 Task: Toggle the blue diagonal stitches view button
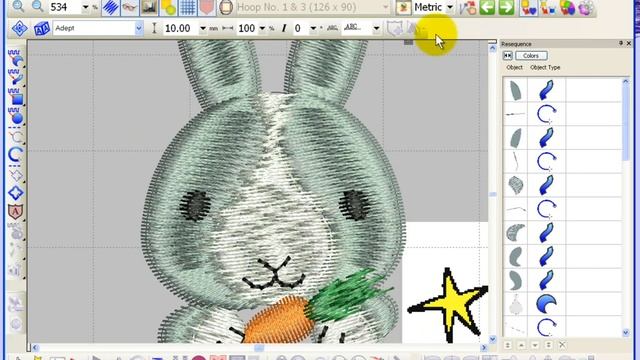(111, 7)
